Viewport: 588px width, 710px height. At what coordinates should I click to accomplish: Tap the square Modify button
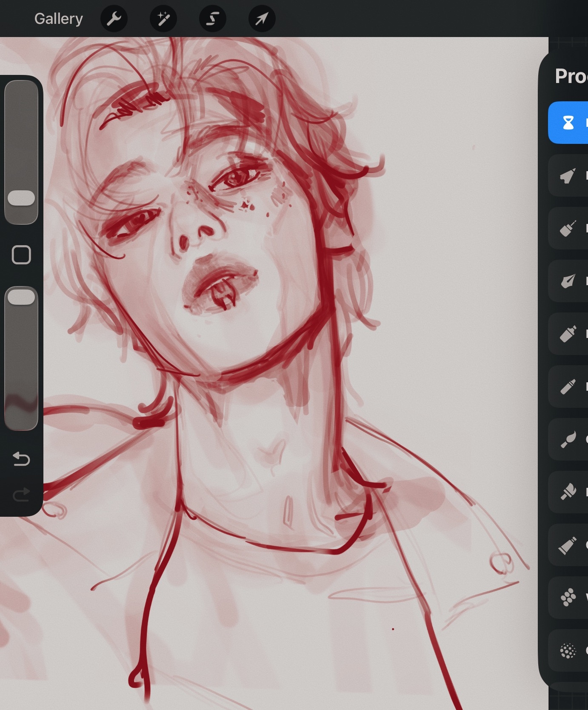[x=21, y=255]
